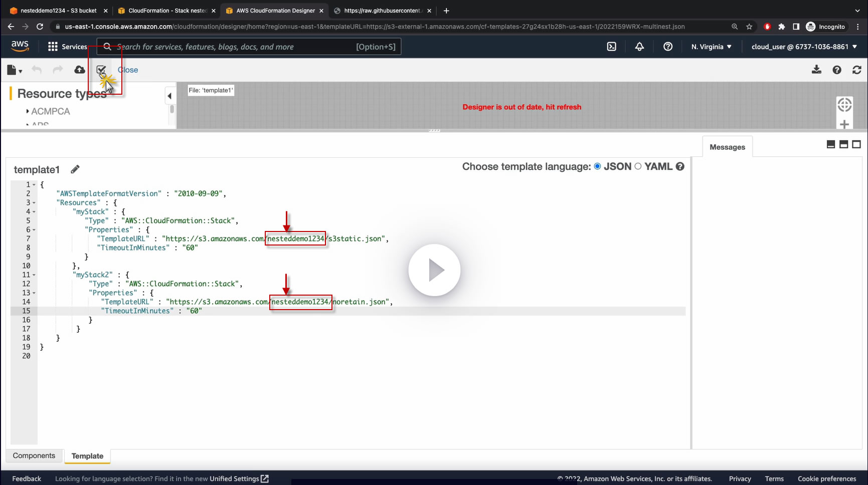Collapse code fold on line 1

point(34,185)
